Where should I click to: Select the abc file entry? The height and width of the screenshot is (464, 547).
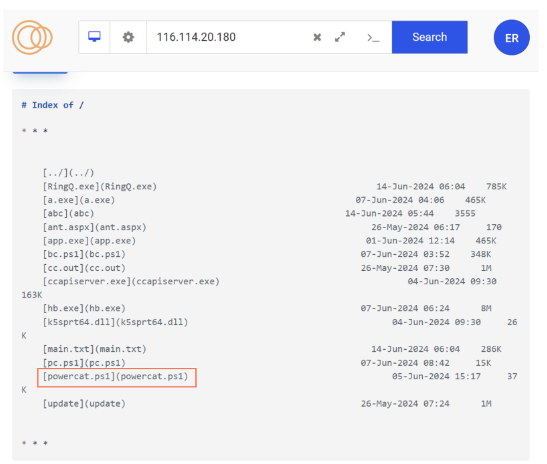click(x=68, y=213)
